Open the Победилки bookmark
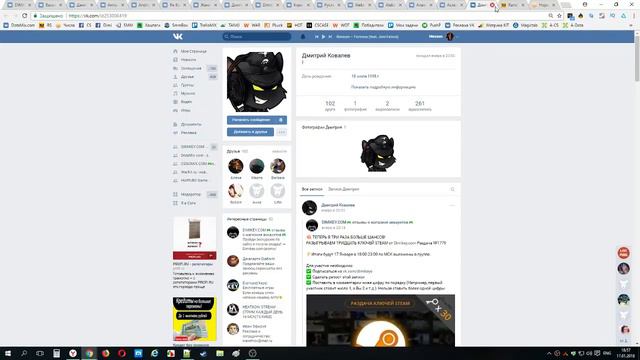This screenshot has width=640, height=360. coord(369,25)
